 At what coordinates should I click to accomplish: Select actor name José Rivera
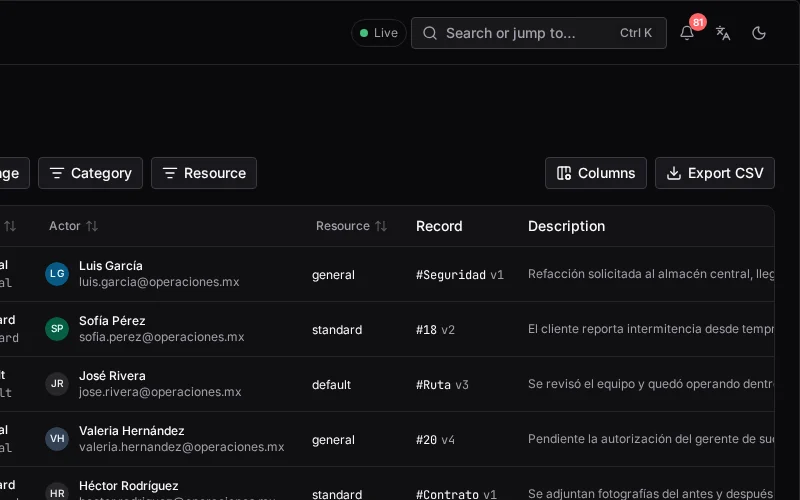[x=112, y=376]
